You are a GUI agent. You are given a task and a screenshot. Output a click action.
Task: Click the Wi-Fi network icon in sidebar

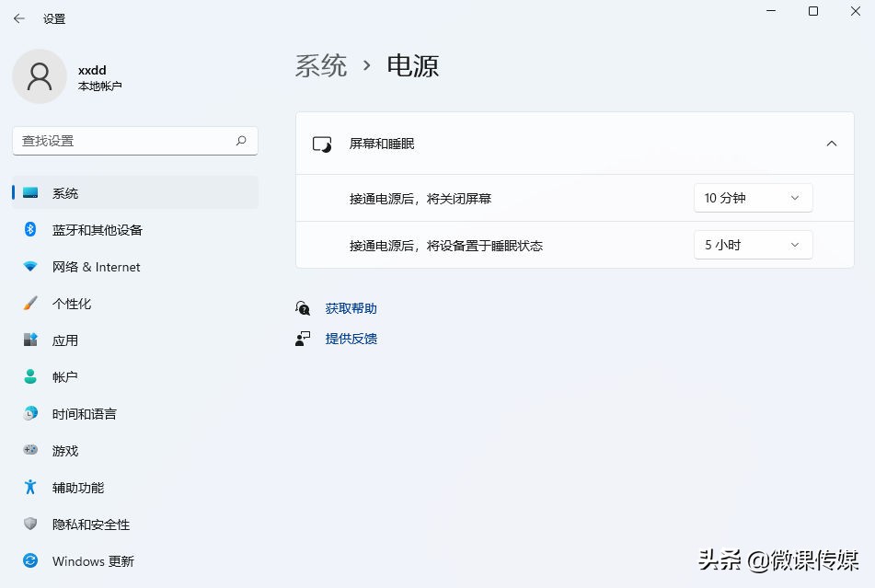(x=30, y=266)
